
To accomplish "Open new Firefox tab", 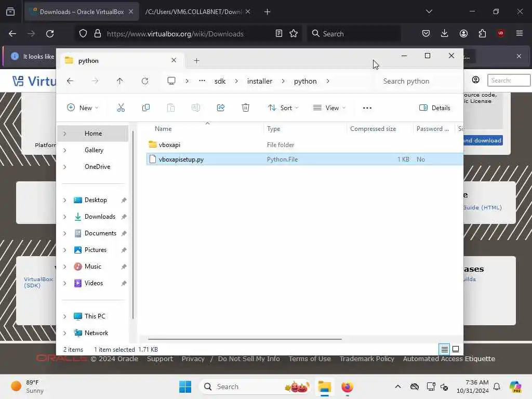I will 267,12.
